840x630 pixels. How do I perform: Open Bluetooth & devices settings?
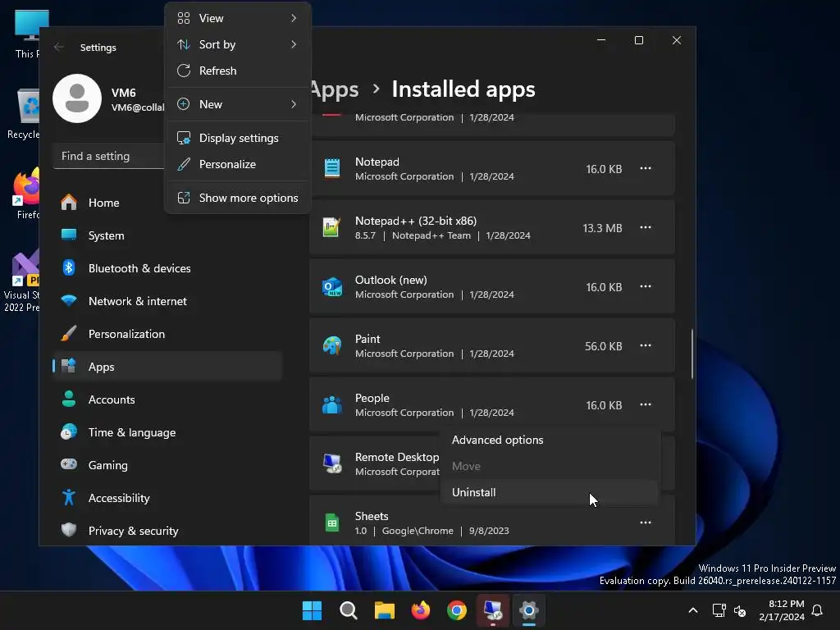point(167,268)
